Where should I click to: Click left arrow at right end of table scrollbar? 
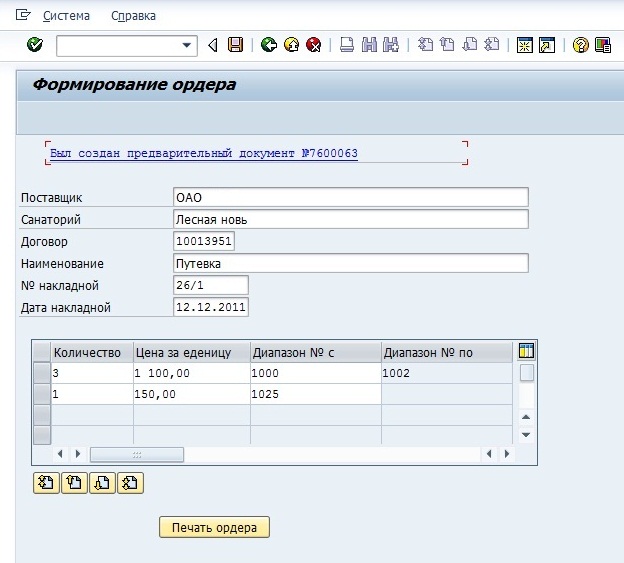pyautogui.click(x=489, y=454)
